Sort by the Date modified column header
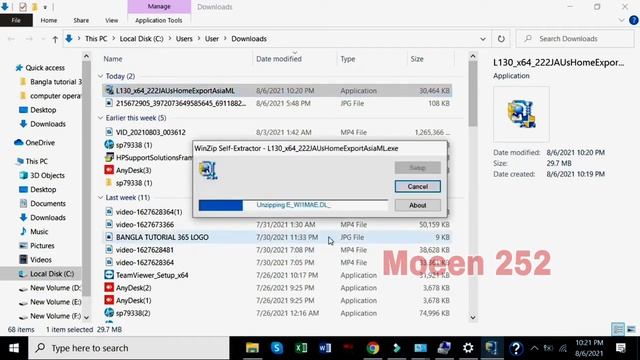 [279, 59]
